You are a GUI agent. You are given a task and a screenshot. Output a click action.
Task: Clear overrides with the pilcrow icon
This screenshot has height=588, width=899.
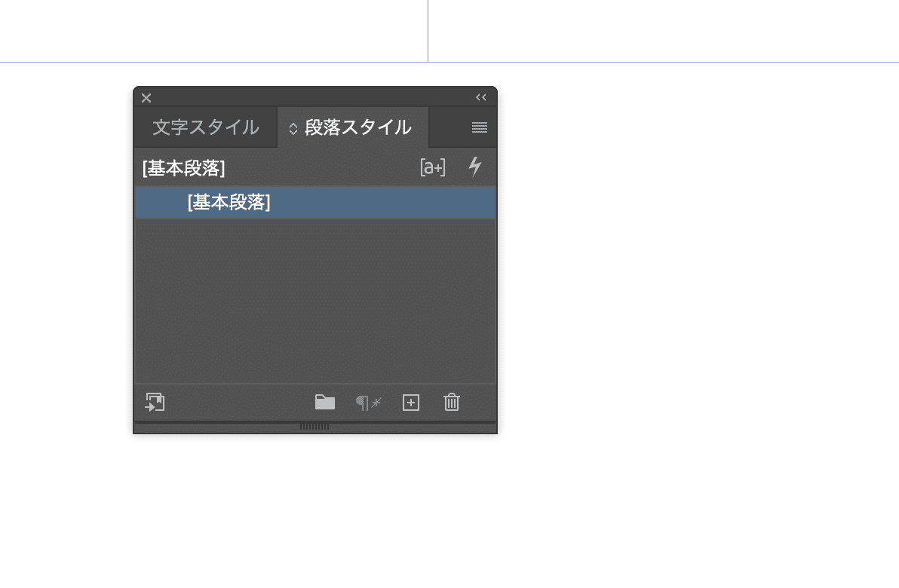(x=368, y=403)
